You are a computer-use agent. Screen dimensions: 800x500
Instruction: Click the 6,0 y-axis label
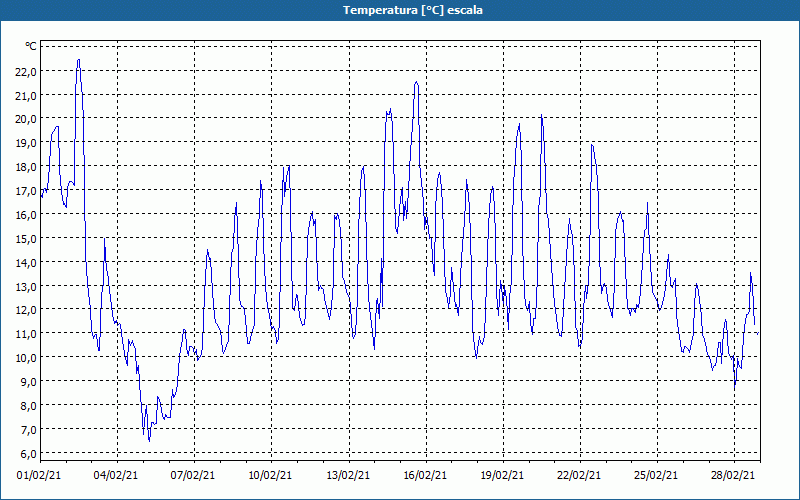(x=29, y=454)
